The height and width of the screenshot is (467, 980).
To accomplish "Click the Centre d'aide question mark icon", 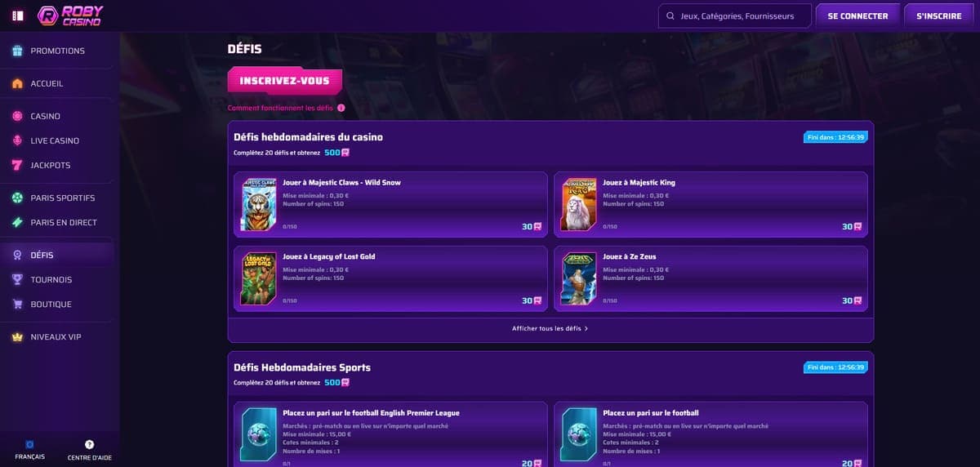I will tap(90, 444).
